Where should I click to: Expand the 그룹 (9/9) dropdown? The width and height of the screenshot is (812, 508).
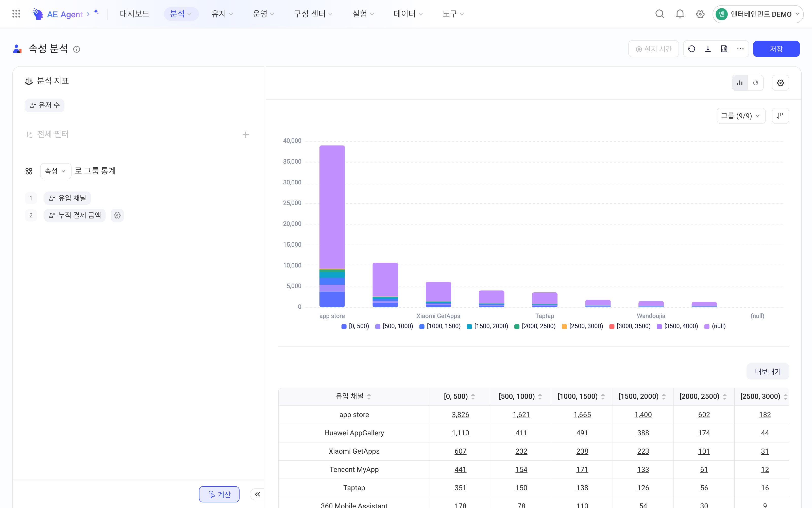pos(741,116)
